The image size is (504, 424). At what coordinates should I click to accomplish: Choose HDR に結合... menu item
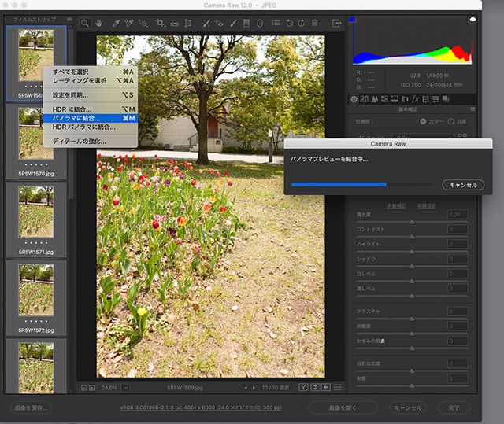(x=91, y=109)
